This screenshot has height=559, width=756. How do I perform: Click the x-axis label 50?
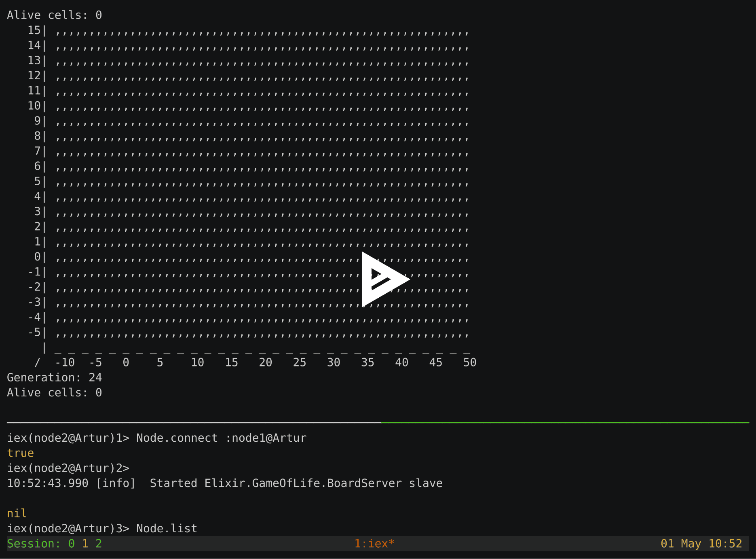tap(470, 362)
